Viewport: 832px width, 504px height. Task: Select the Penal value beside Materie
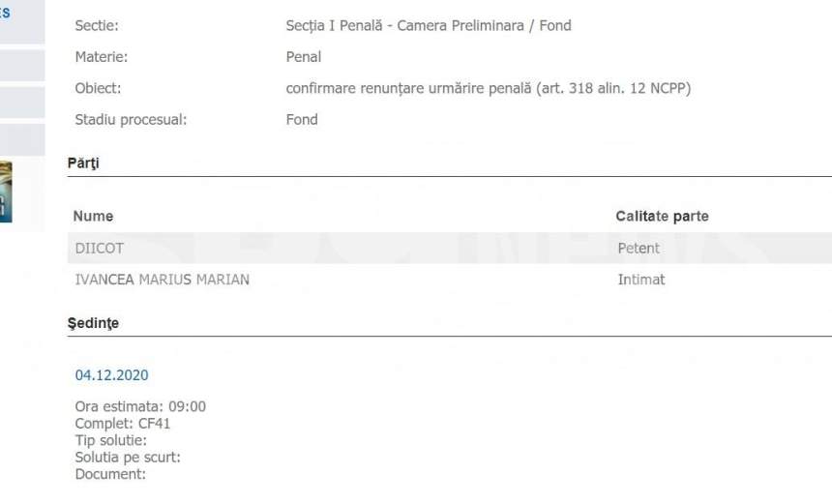click(304, 57)
